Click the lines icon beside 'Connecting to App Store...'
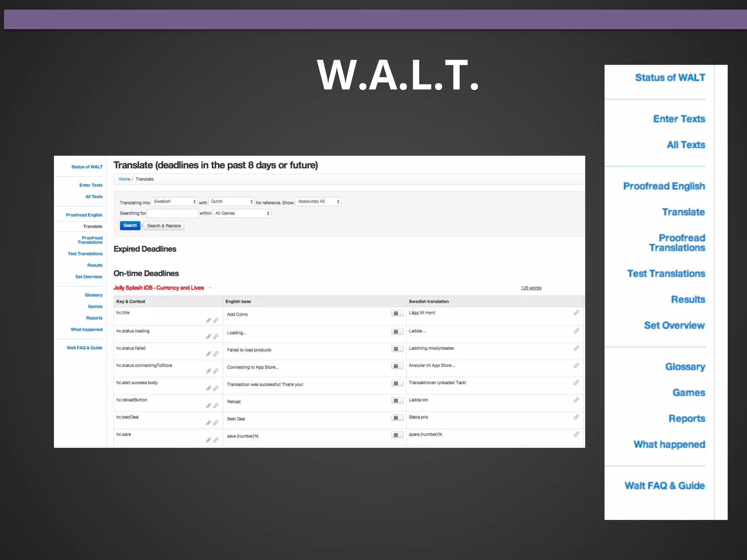Screen dimensions: 747x560 pos(397,366)
